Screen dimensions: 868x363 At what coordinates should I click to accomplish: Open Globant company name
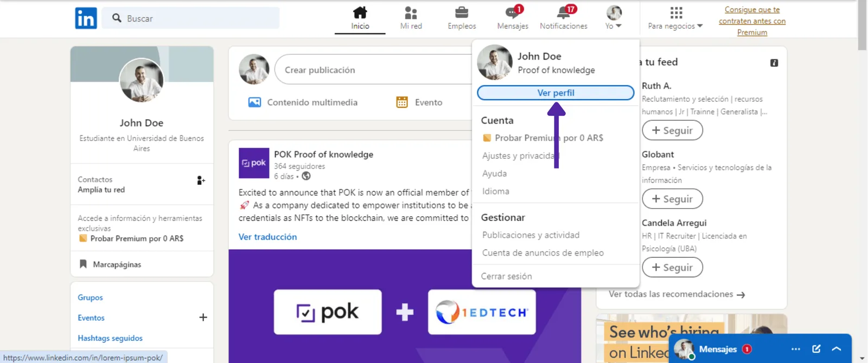point(658,154)
